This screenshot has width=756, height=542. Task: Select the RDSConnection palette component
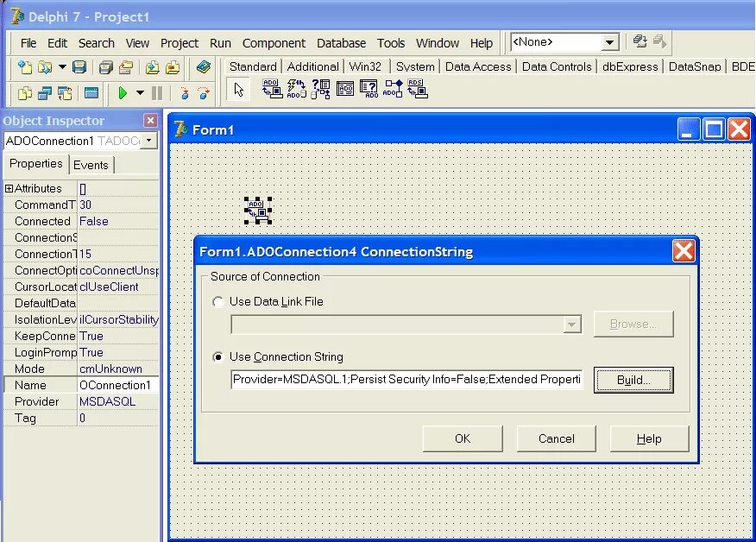[417, 89]
